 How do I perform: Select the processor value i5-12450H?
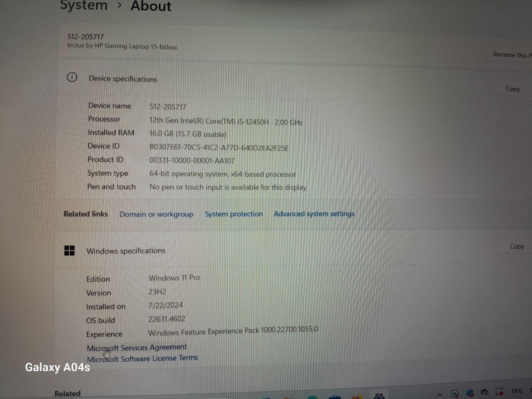coord(226,121)
